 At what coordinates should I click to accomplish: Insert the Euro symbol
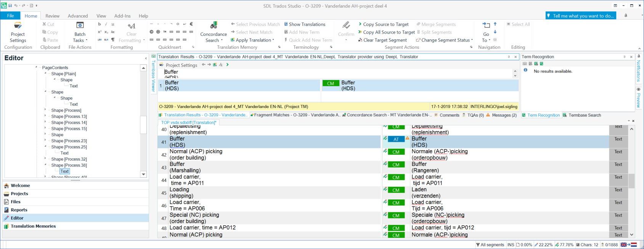click(191, 24)
